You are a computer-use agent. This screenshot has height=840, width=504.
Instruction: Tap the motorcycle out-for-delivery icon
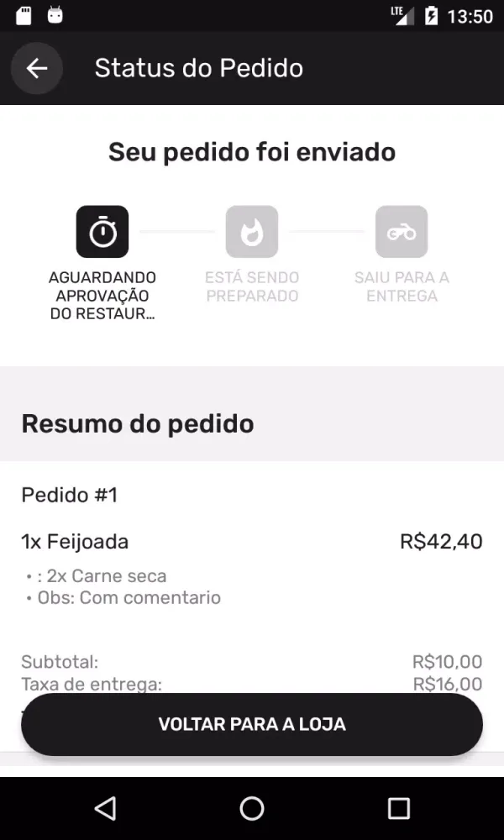(402, 232)
